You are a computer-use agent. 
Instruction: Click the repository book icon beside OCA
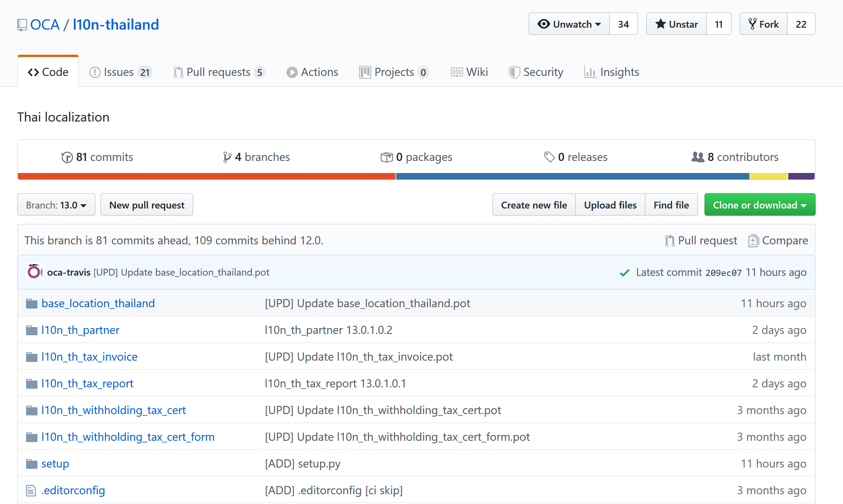tap(22, 25)
